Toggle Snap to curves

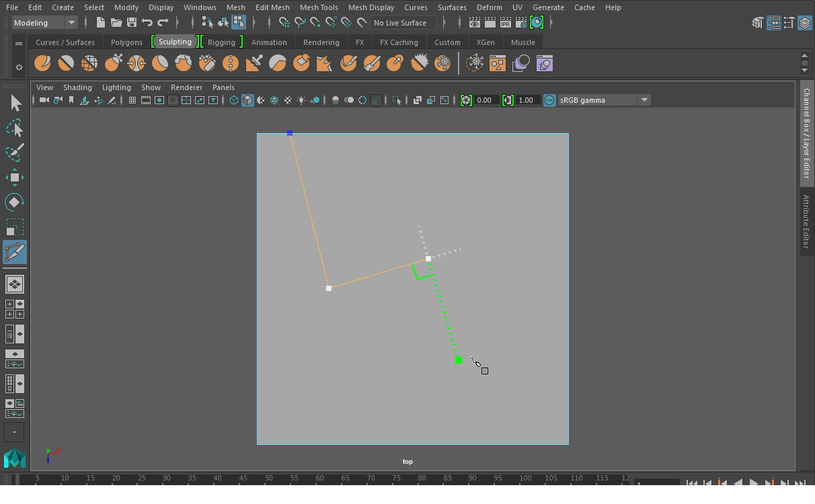(300, 23)
